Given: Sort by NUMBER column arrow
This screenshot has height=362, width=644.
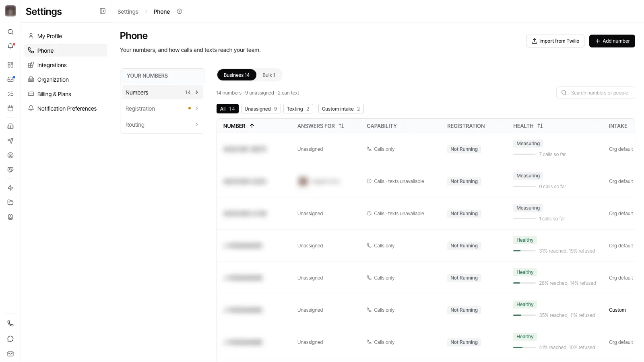Looking at the screenshot, I should 252,126.
